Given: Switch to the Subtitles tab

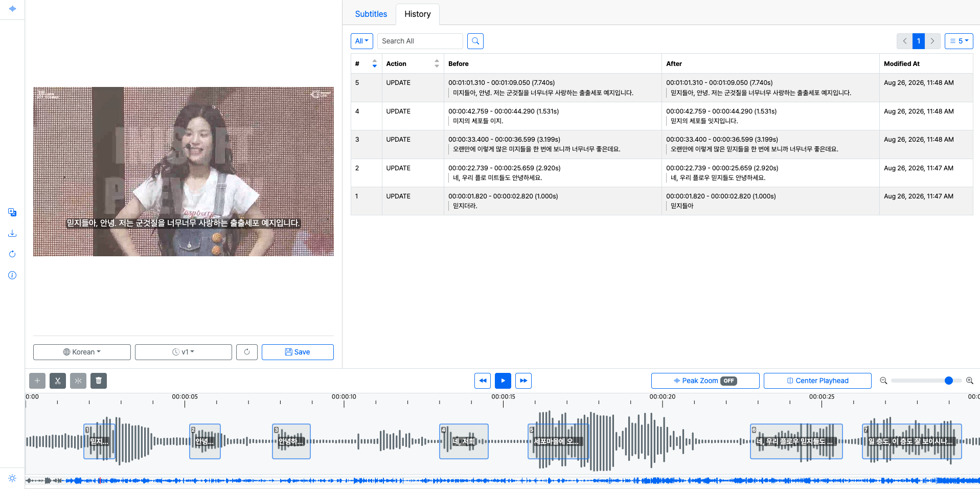Looking at the screenshot, I should point(371,14).
